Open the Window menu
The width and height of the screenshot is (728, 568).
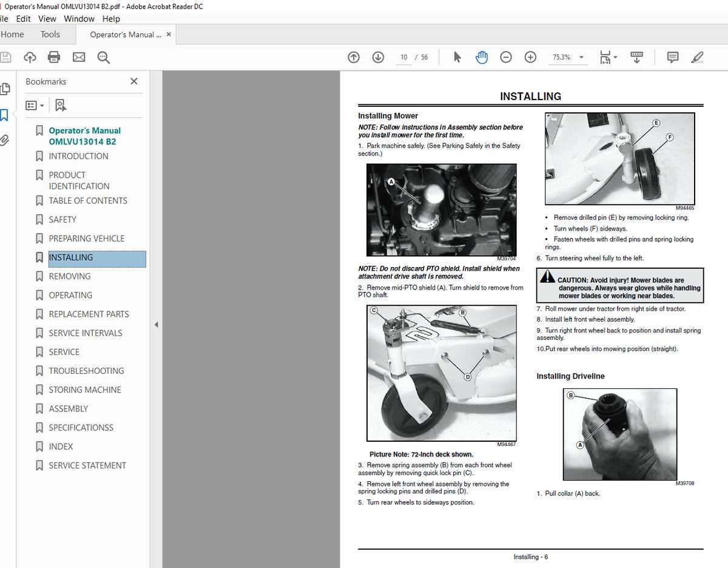click(79, 19)
